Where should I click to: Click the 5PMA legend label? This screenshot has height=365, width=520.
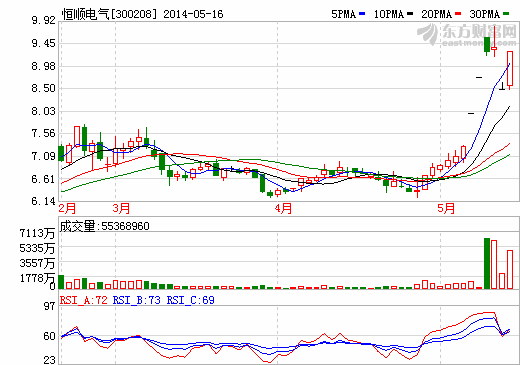[x=343, y=14]
